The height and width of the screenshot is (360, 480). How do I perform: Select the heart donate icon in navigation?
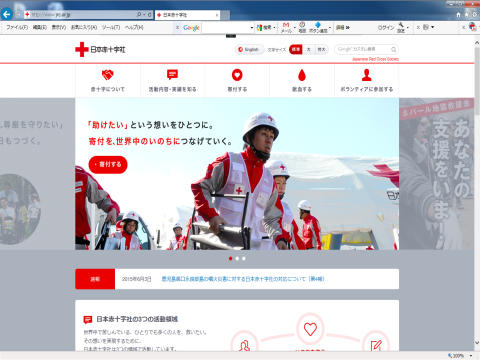(237, 75)
